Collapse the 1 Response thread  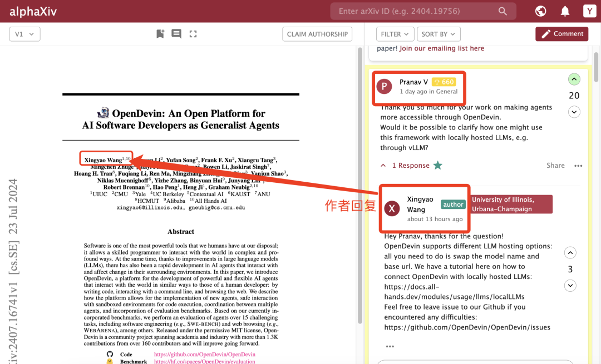[383, 166]
